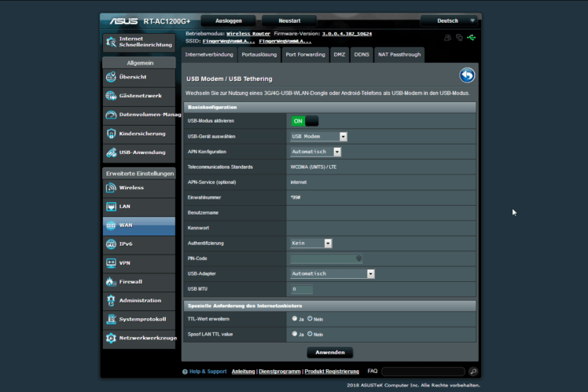
Task: Click the Administration gear icon
Action: tap(111, 301)
